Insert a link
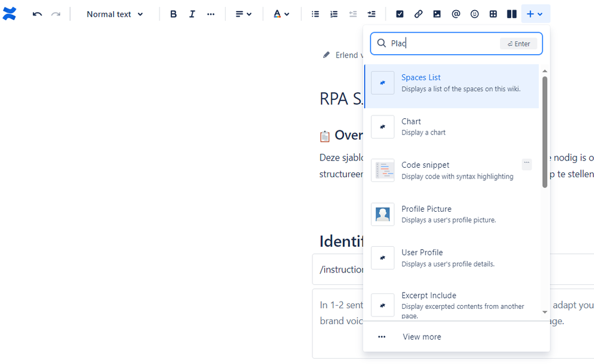 [x=418, y=14]
